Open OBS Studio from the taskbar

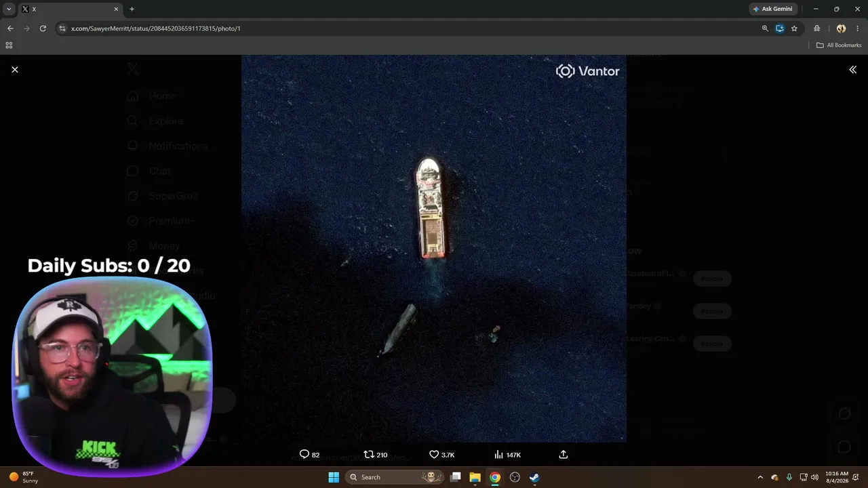coord(515,477)
